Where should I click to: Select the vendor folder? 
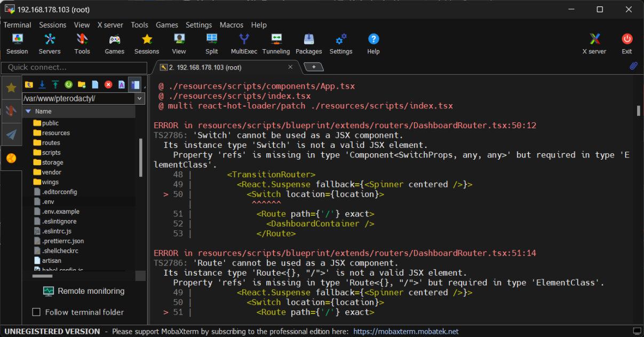(47, 172)
